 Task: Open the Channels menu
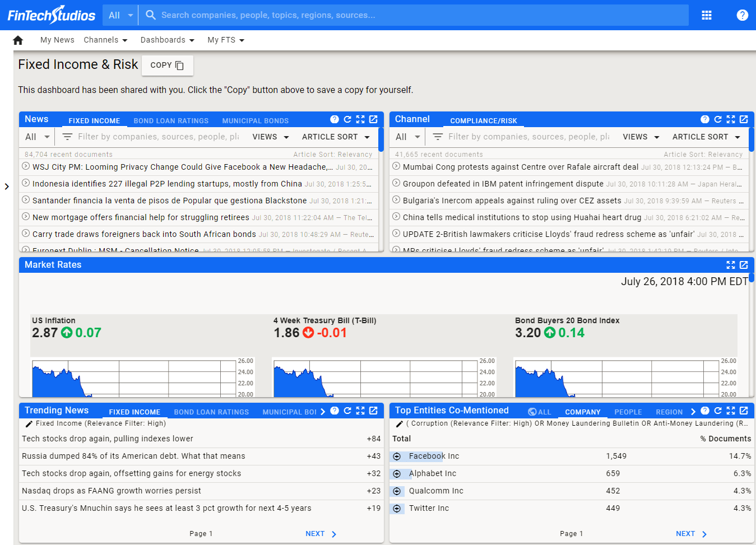coord(105,40)
